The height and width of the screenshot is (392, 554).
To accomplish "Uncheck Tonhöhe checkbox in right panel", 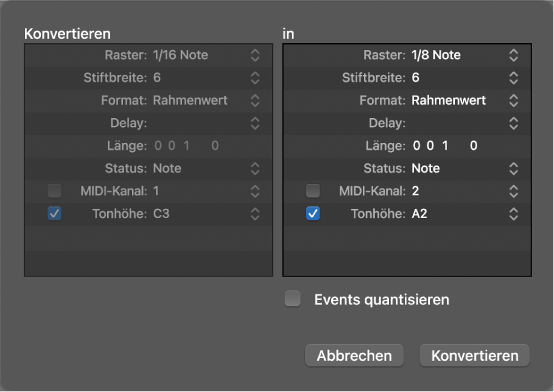I will pos(313,214).
